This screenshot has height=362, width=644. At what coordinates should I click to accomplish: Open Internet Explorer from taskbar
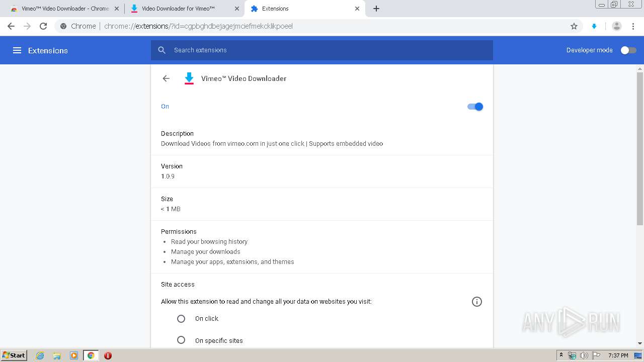(x=40, y=355)
